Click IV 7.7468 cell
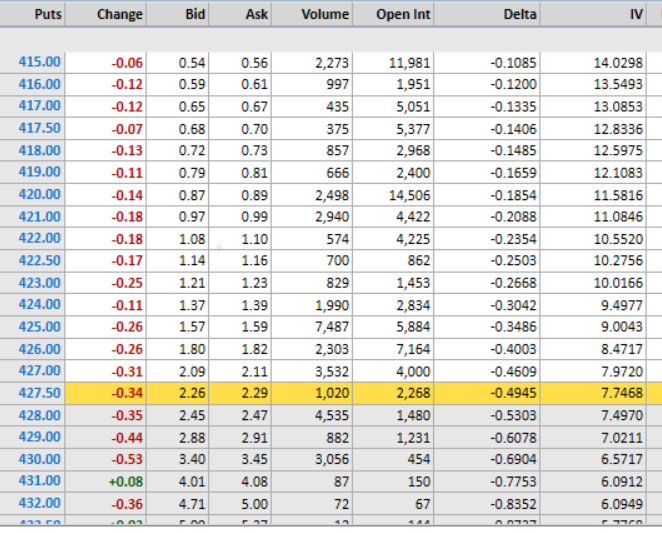The height and width of the screenshot is (533, 662). (x=622, y=393)
